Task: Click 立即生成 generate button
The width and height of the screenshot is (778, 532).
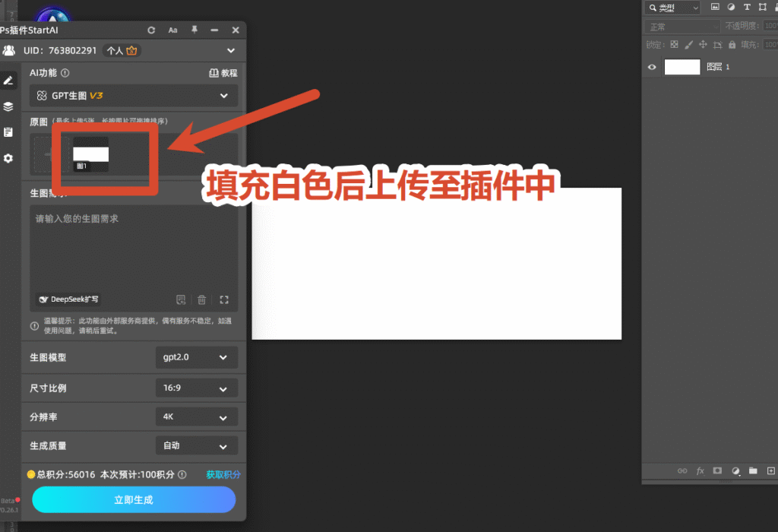Action: point(134,500)
